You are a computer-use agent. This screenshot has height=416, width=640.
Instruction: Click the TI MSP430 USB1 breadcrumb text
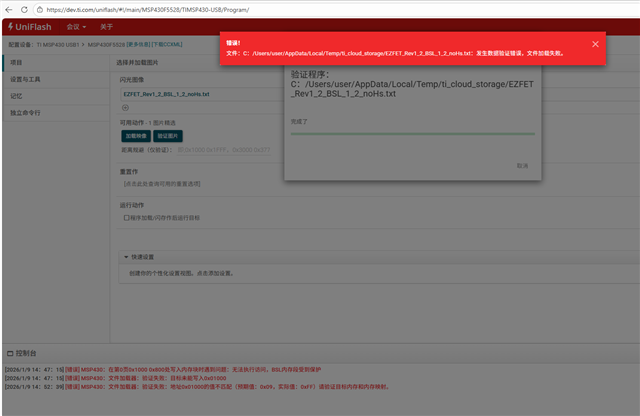tap(58, 44)
